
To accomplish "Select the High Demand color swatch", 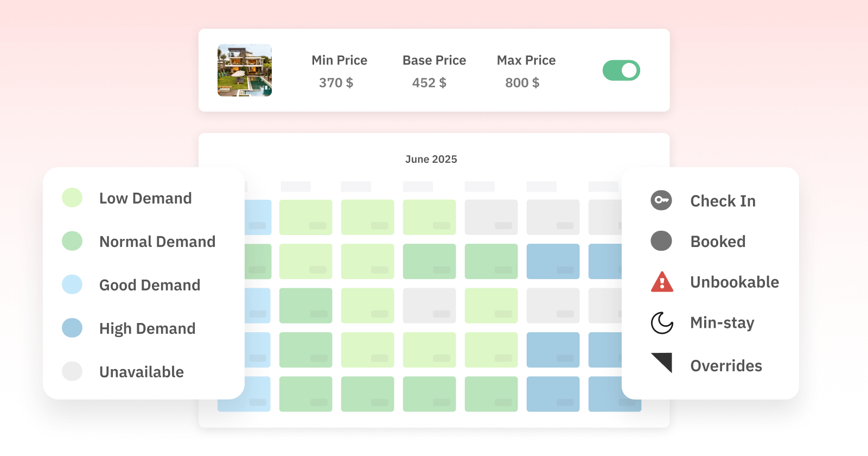I will pyautogui.click(x=72, y=328).
